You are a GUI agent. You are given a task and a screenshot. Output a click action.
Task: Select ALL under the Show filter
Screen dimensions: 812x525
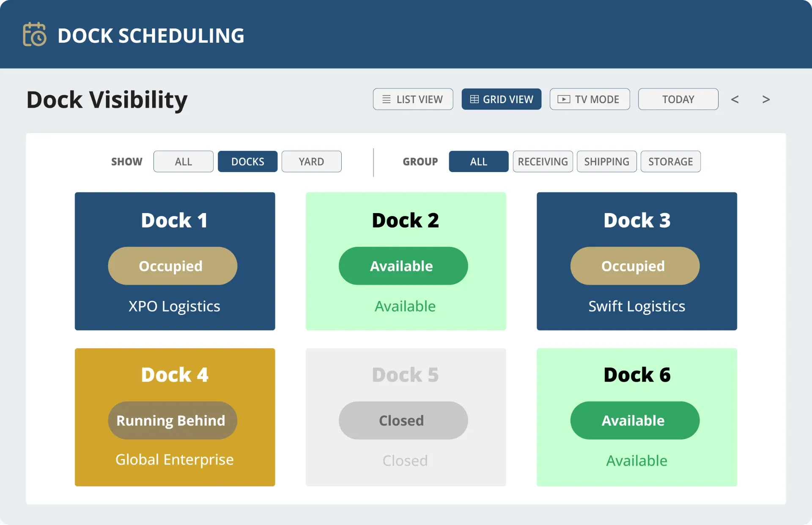(184, 161)
